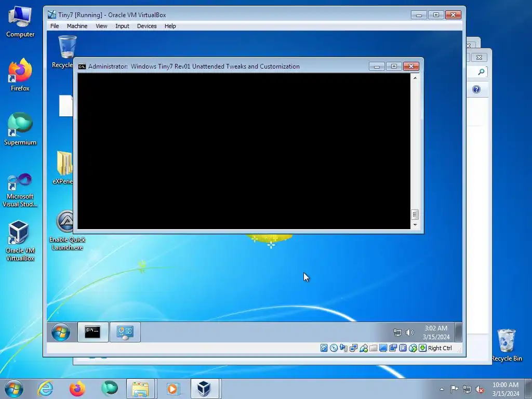The height and width of the screenshot is (399, 532).
Task: Open the Machine menu in VirtualBox
Action: [x=77, y=26]
